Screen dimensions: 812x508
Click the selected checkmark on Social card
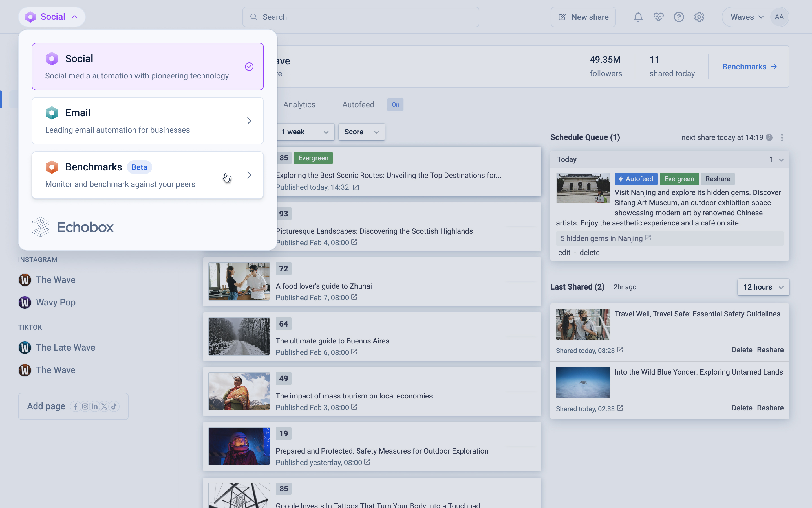click(249, 67)
